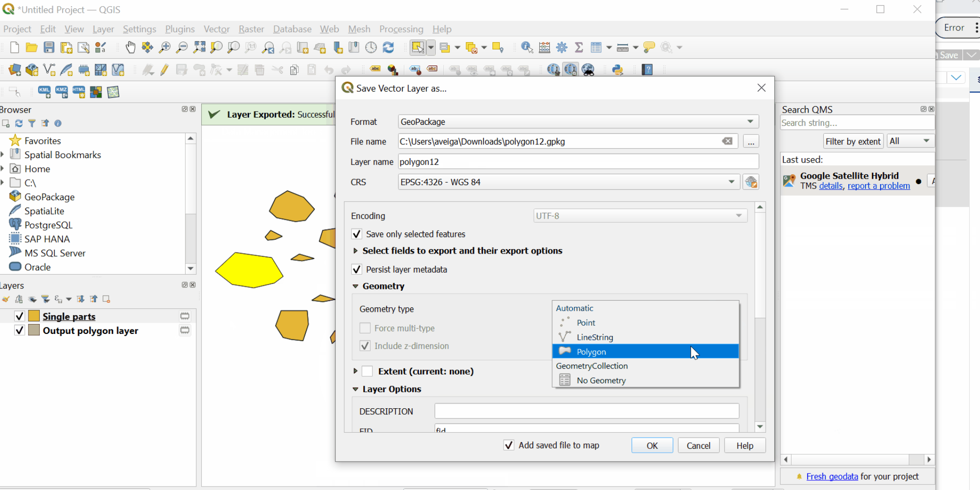Click the Zoom In magnifier icon
The image size is (980, 490).
165,47
